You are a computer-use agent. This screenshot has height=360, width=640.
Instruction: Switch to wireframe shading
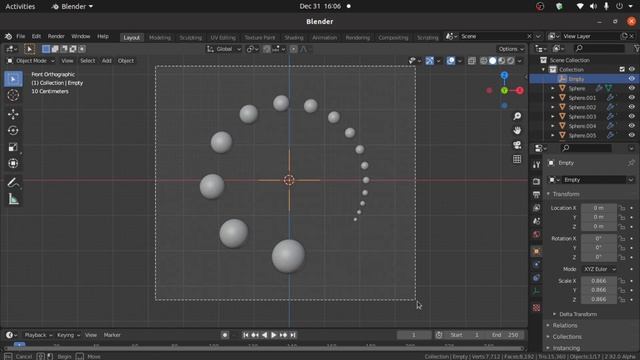tap(484, 61)
